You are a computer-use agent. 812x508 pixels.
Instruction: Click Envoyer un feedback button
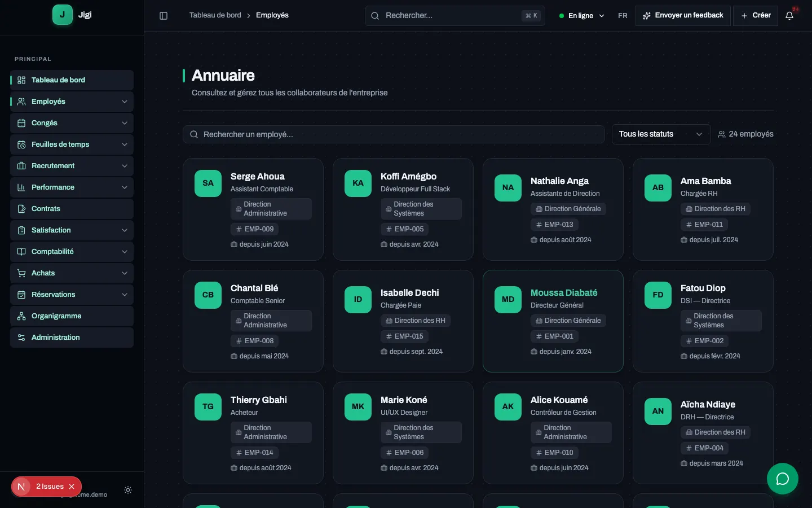(683, 16)
